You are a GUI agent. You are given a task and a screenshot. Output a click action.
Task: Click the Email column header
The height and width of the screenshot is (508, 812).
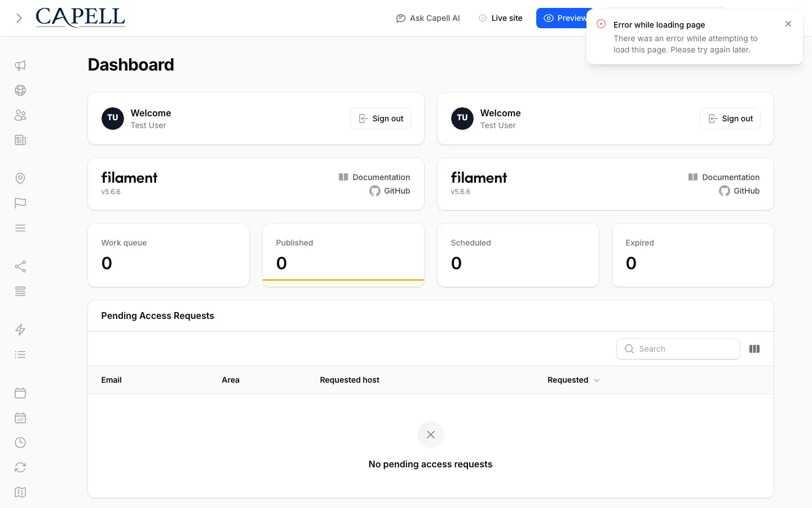(x=111, y=380)
